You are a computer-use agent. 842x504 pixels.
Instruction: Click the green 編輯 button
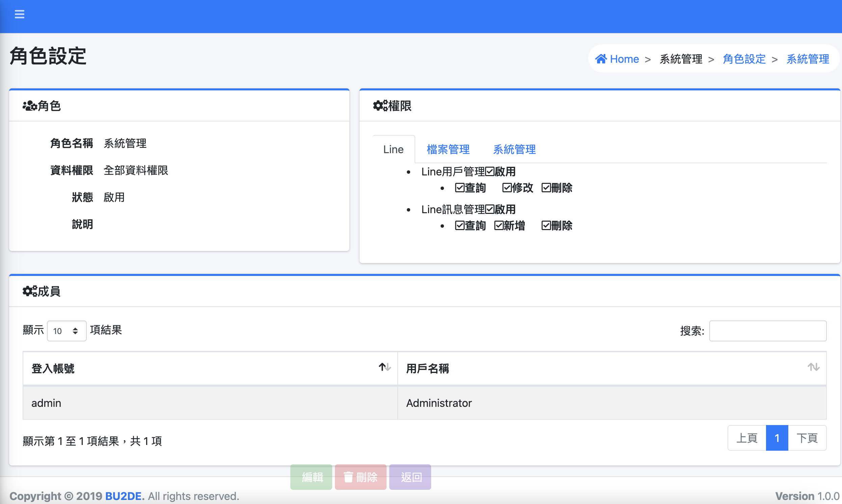pos(311,477)
